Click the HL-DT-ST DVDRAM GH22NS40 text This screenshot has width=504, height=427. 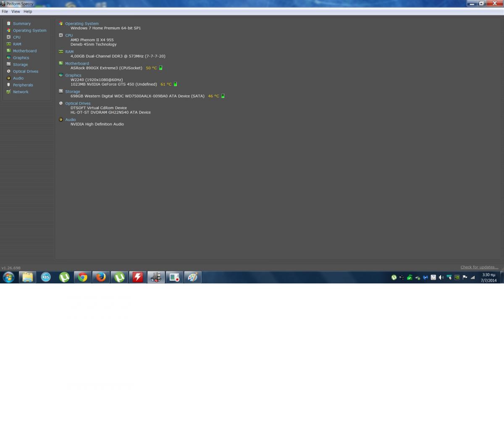coord(110,112)
